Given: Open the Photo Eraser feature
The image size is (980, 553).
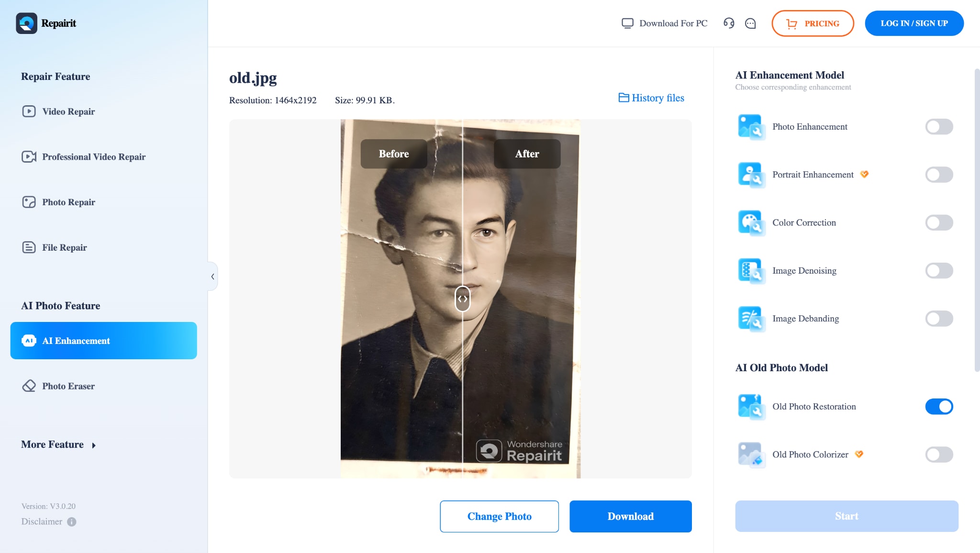Looking at the screenshot, I should 103,386.
